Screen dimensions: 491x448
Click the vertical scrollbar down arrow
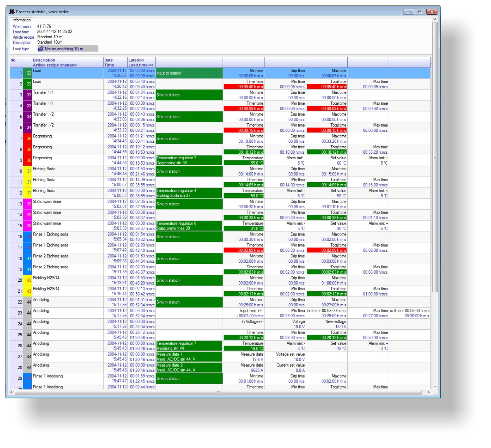[x=435, y=386]
